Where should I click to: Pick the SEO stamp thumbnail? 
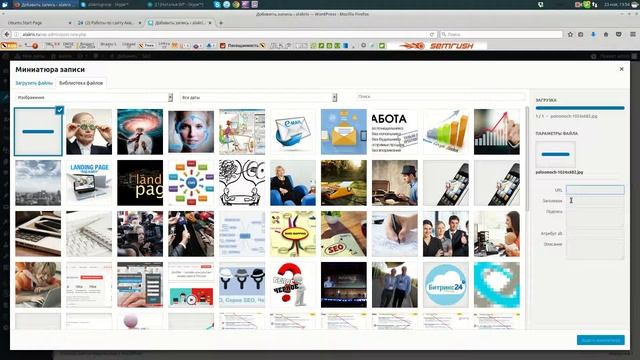tap(344, 234)
